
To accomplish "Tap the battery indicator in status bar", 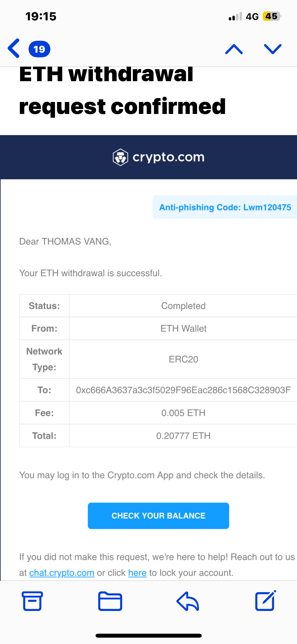I will [x=272, y=16].
